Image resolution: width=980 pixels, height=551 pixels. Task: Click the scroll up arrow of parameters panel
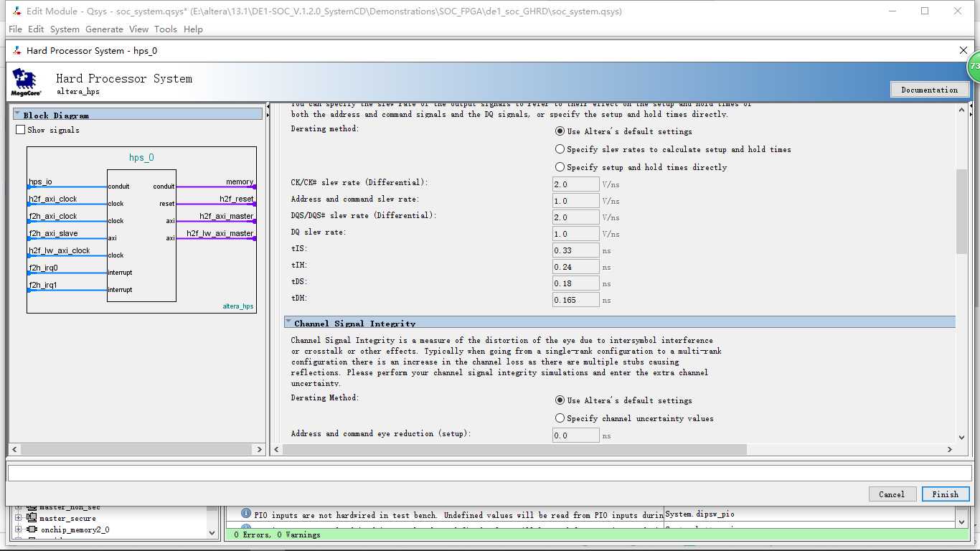coord(962,109)
